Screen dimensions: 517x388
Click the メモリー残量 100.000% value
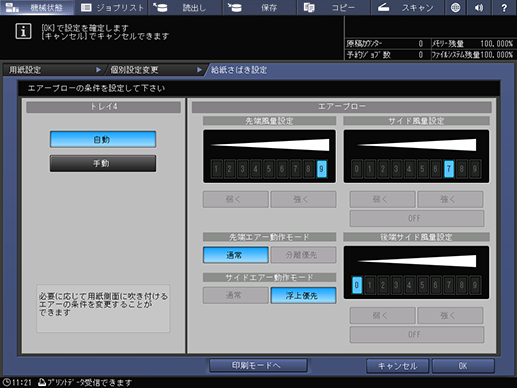497,44
